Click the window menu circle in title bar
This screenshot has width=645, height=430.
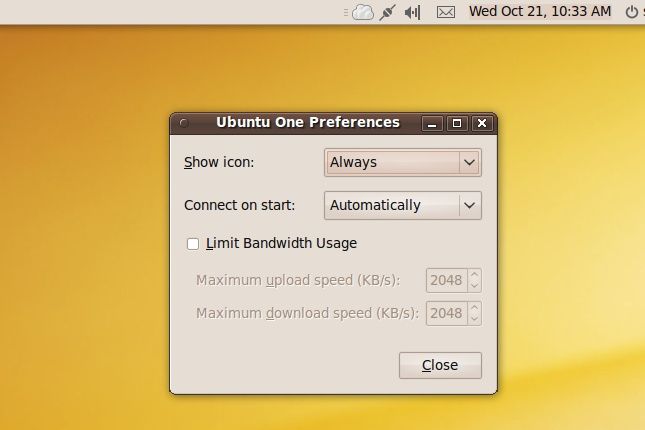[x=184, y=123]
